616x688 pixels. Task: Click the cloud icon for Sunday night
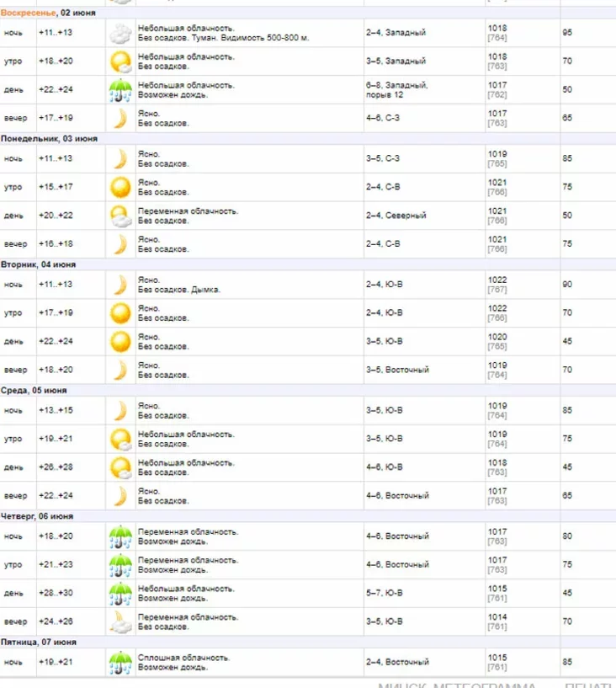click(120, 34)
